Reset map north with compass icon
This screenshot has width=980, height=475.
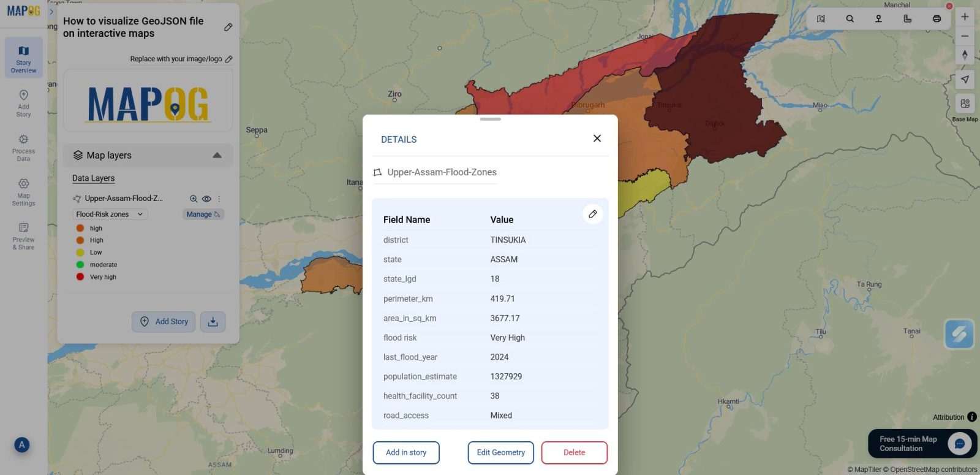tap(965, 55)
